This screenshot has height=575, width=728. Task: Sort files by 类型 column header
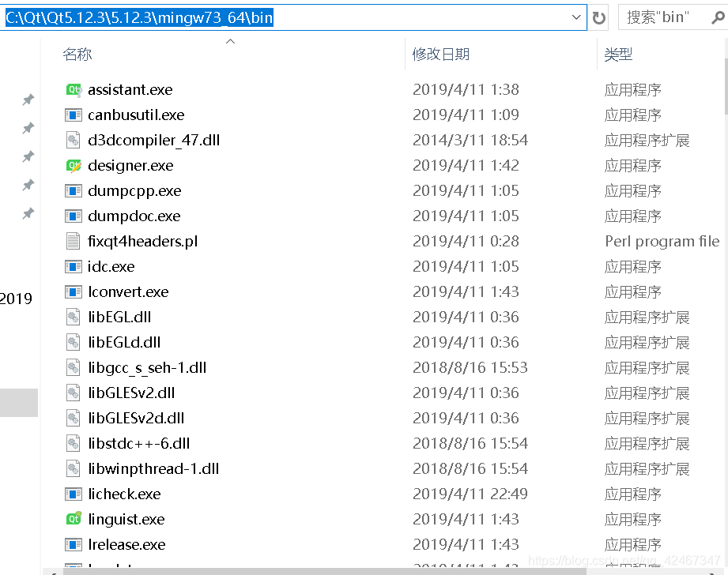pyautogui.click(x=618, y=54)
